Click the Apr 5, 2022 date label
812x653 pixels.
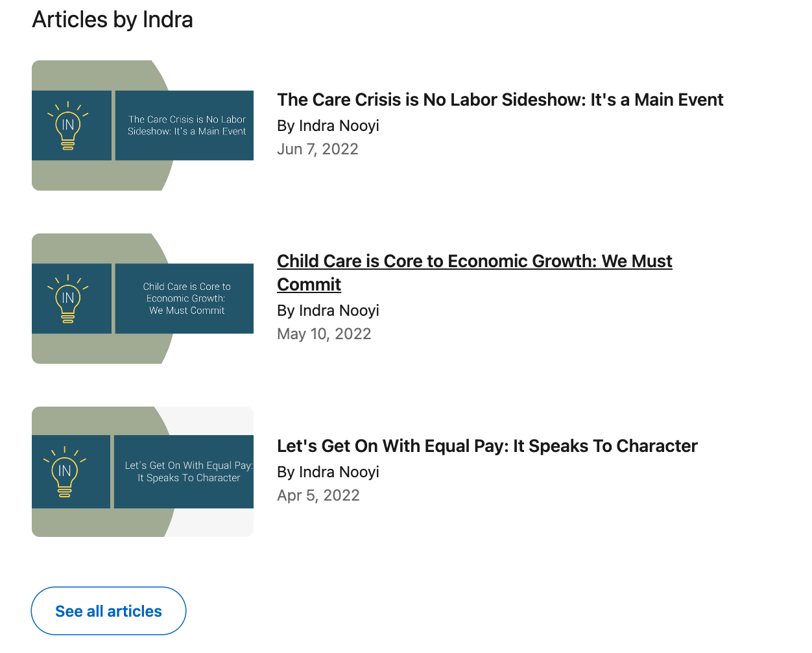tap(318, 495)
